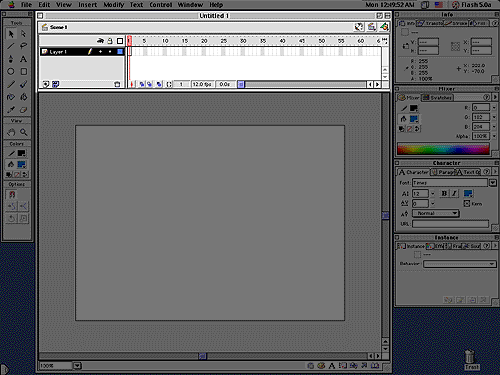Select the Line tool
Screen dimensions: 500x375
(11, 46)
